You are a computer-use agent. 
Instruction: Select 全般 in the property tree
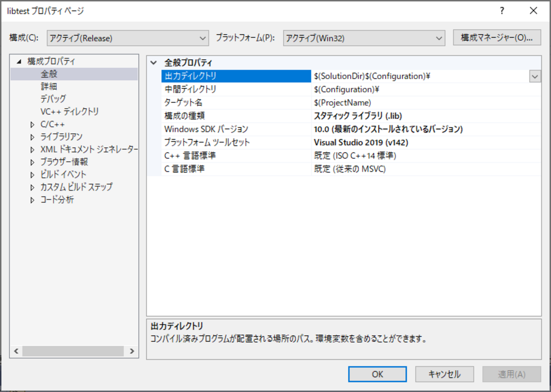pos(49,74)
